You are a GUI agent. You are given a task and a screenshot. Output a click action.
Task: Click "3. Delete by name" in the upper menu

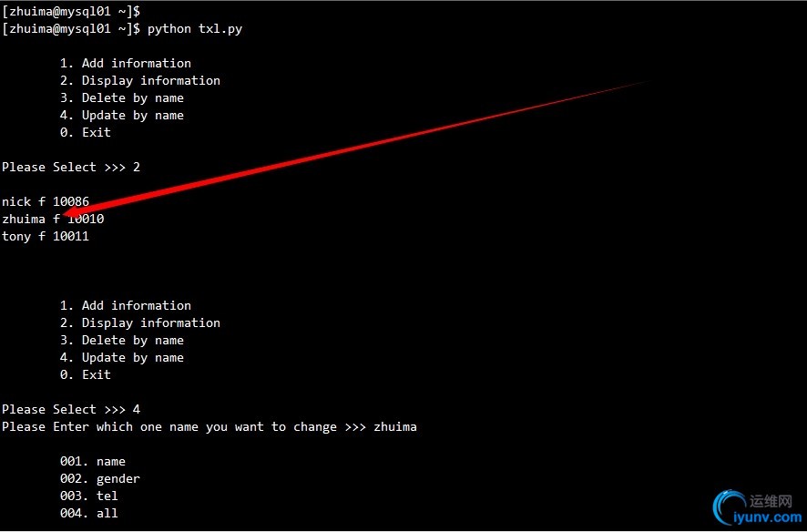[121, 97]
